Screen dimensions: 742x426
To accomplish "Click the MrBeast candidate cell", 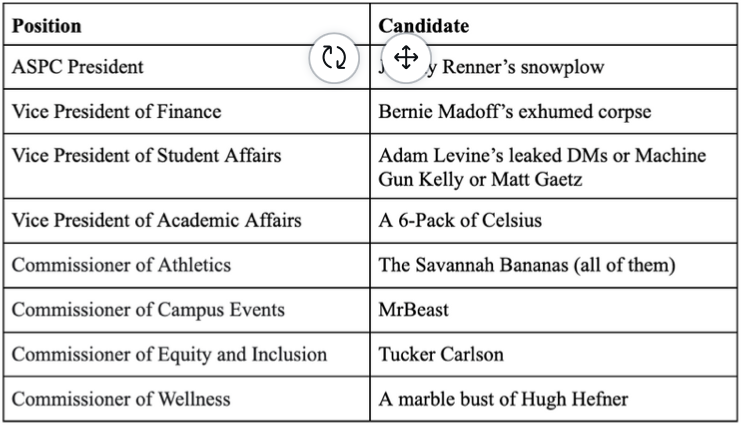I will click(x=414, y=310).
